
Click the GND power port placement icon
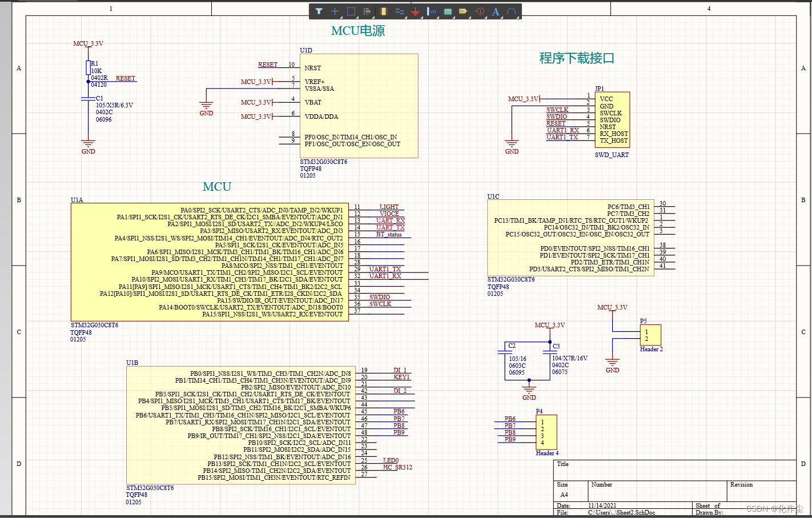[x=415, y=11]
